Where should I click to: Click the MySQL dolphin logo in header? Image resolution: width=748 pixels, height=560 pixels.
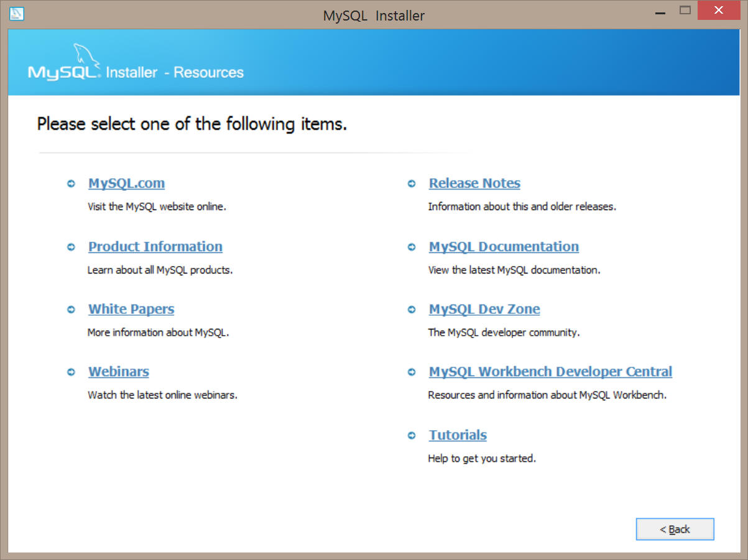tap(65, 62)
